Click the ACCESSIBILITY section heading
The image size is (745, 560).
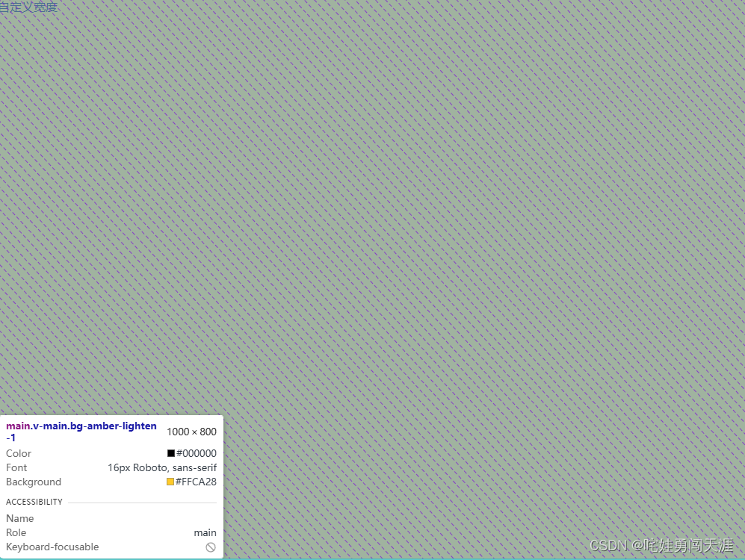pyautogui.click(x=34, y=502)
